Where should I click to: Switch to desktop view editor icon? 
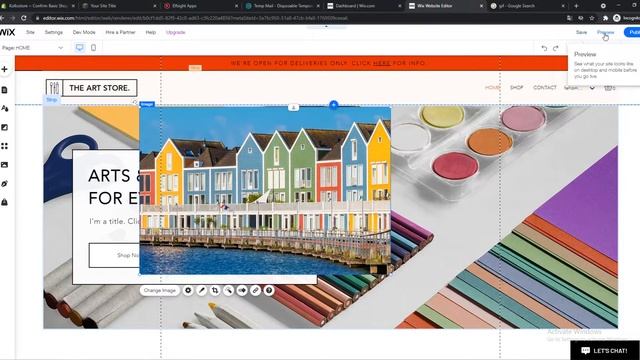pyautogui.click(x=80, y=48)
